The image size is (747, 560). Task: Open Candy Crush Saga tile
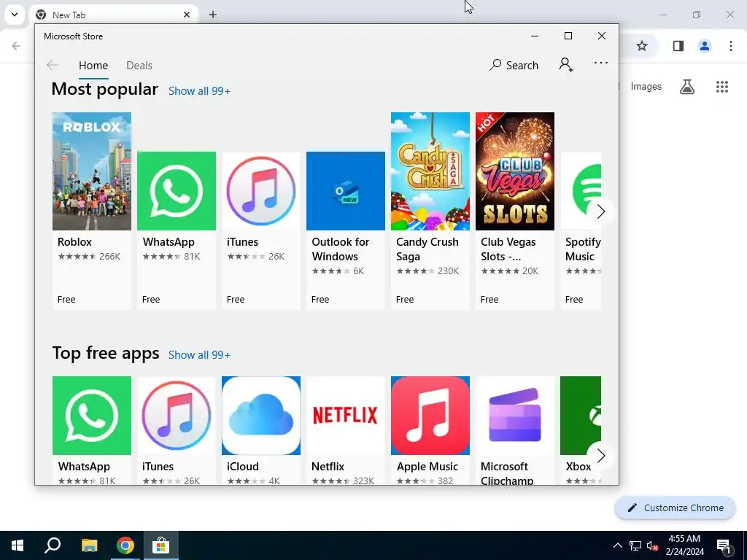[x=430, y=171]
